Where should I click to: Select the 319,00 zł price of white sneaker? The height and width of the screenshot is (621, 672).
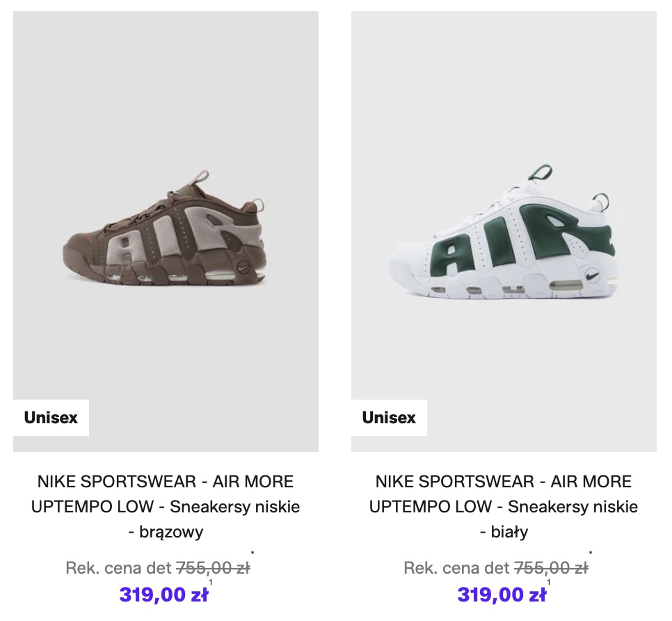(x=501, y=595)
